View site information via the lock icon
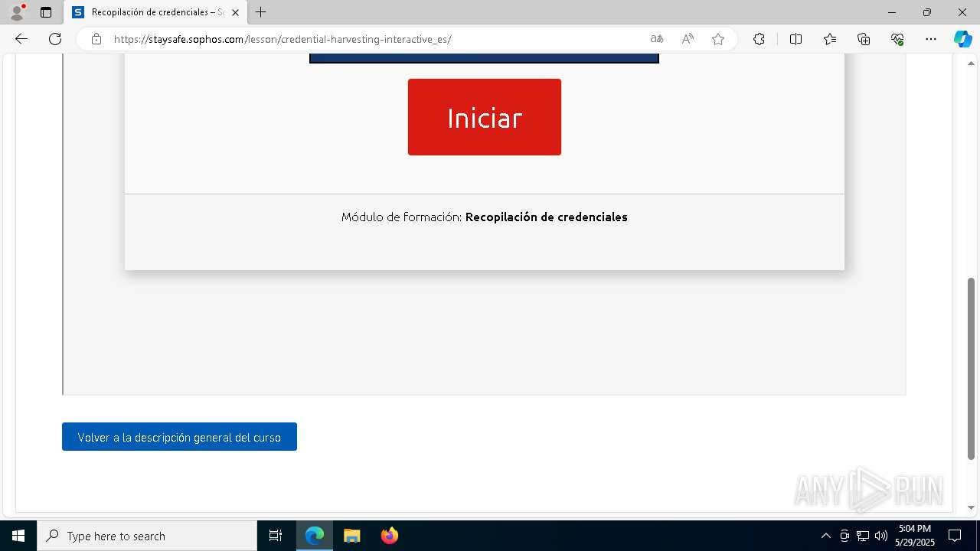 (x=96, y=39)
